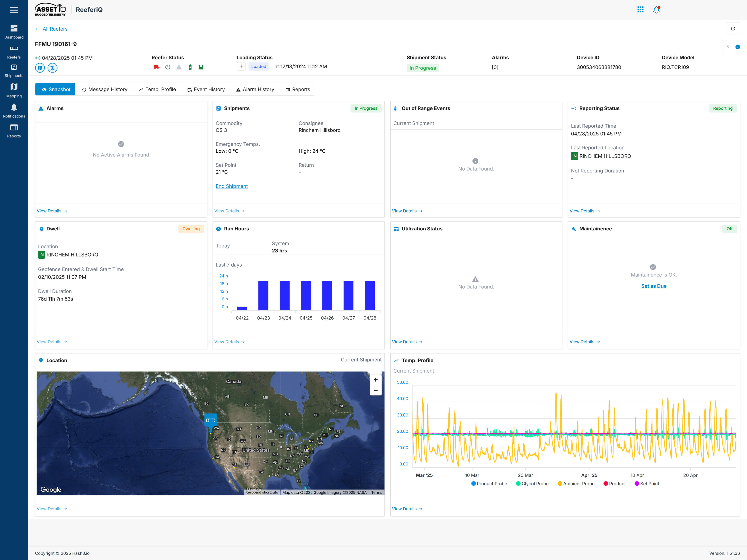Click the route circle icon

pyautogui.click(x=52, y=68)
